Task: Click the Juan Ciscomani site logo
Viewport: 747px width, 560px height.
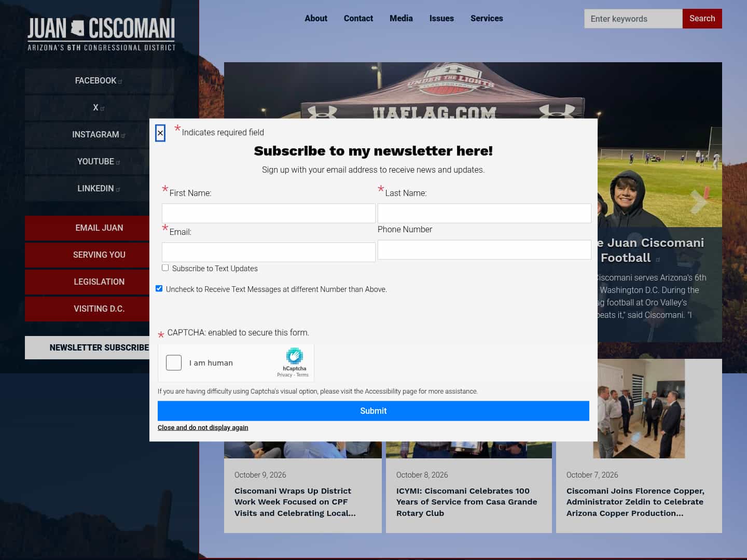Action: click(x=101, y=34)
